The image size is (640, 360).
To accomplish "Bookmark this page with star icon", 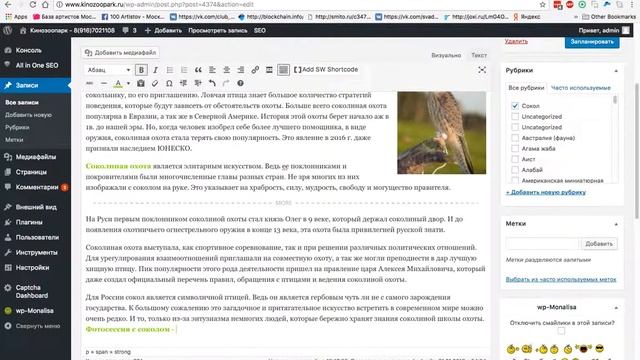I will [542, 5].
